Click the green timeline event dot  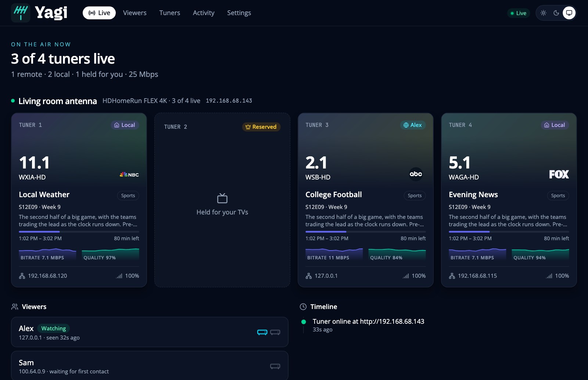pos(304,322)
